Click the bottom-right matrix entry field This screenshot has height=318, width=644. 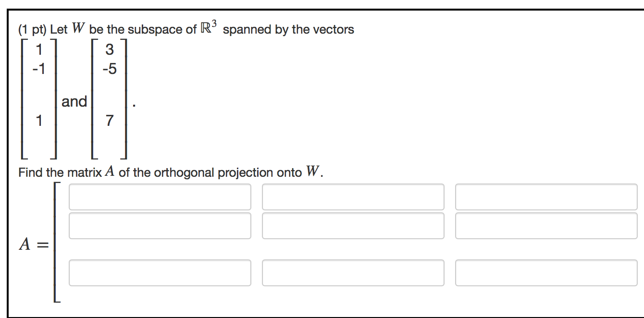pos(546,272)
